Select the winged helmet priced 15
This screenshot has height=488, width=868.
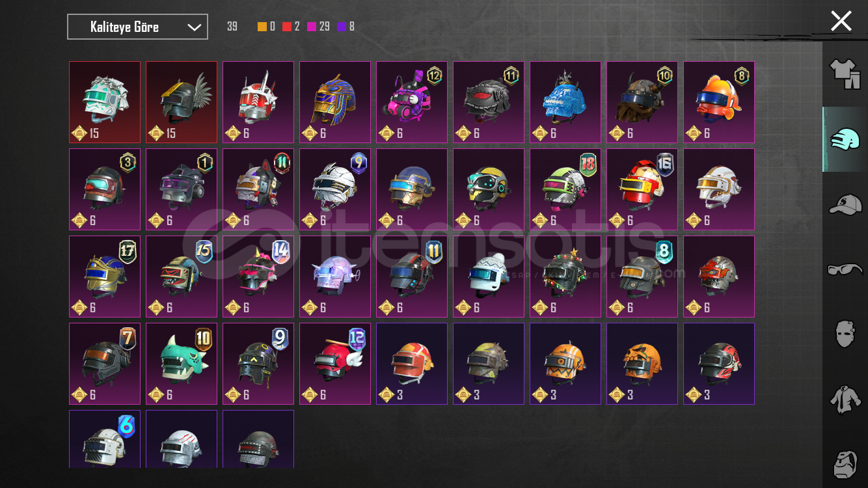182,102
